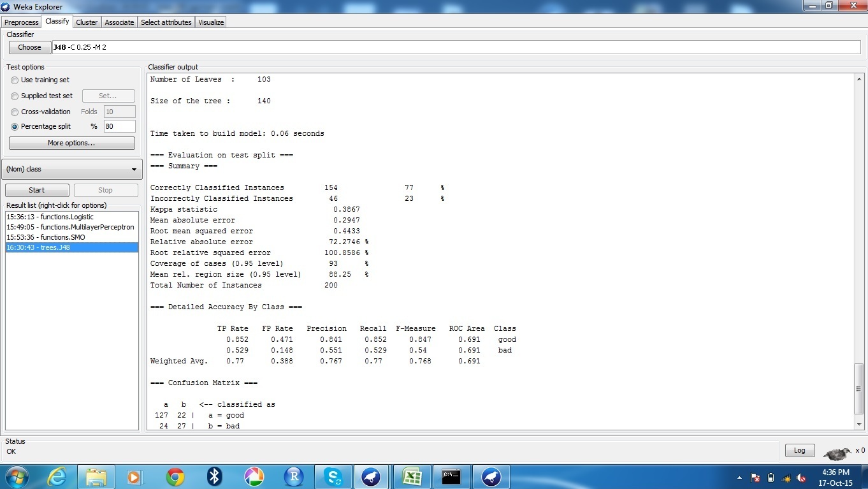Click the Weka bird icon in the title bar
This screenshot has height=489, width=868.
6,6
